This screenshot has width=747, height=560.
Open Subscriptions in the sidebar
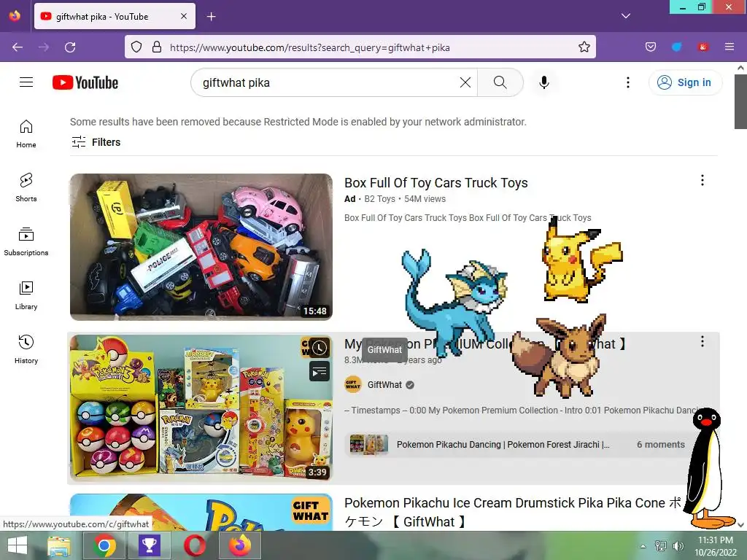click(26, 242)
